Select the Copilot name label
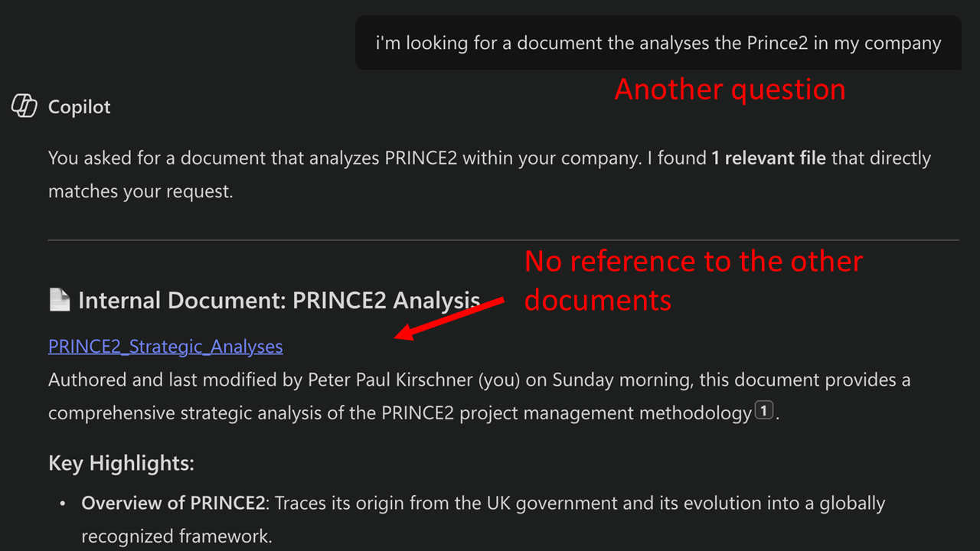 [x=80, y=107]
